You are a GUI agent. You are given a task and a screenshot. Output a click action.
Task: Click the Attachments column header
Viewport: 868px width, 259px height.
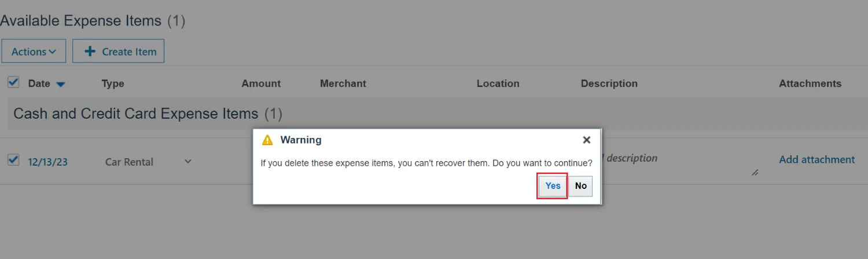coord(810,83)
